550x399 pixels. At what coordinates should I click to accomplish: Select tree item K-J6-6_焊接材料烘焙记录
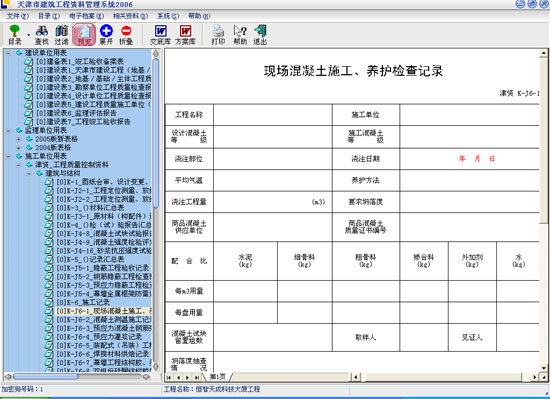click(x=102, y=354)
